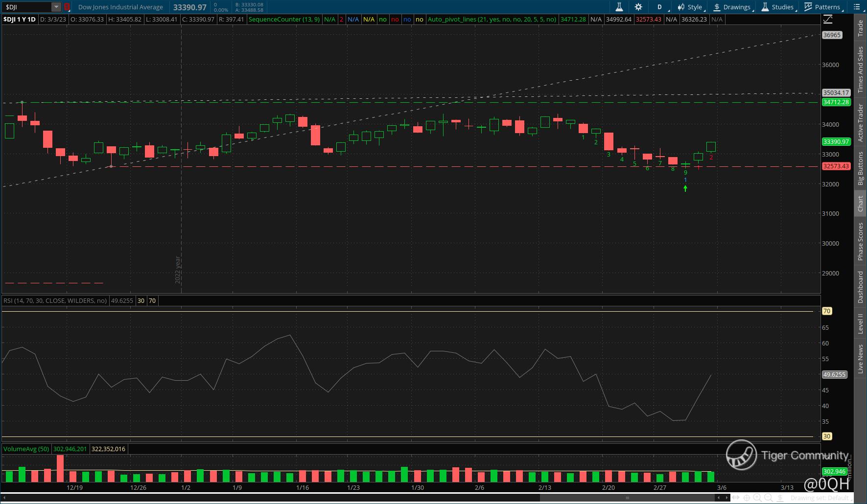This screenshot has height=504, width=867.
Task: Open the Dashboard sidebar tab
Action: click(860, 287)
